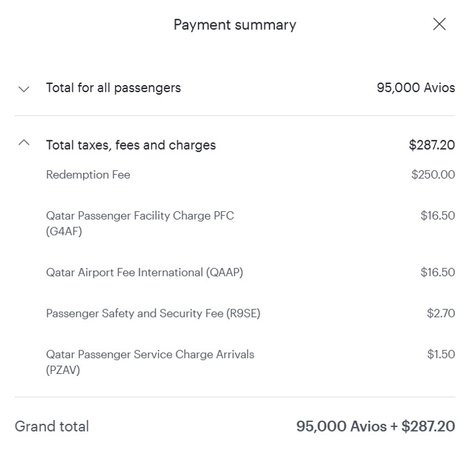
Task: Click the Total for all passengers label
Action: pyautogui.click(x=113, y=88)
